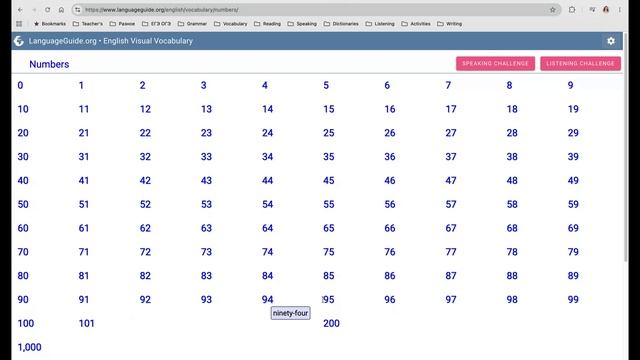
Task: Start the Listening Challenge
Action: click(x=580, y=64)
